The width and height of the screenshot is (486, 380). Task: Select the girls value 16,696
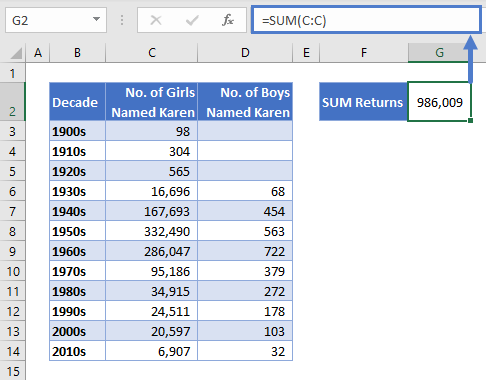click(152, 191)
